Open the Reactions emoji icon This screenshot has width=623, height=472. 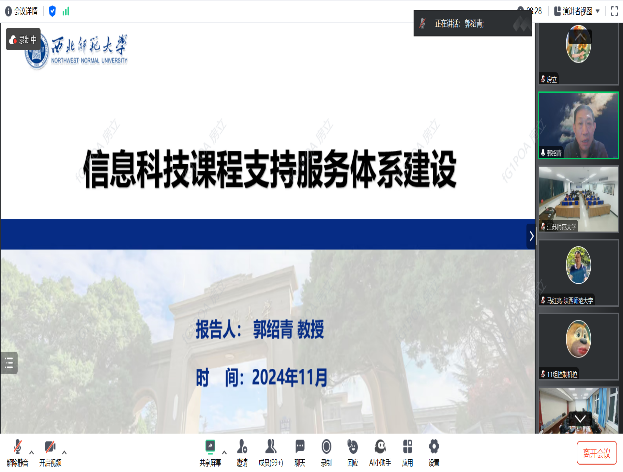[x=353, y=447]
